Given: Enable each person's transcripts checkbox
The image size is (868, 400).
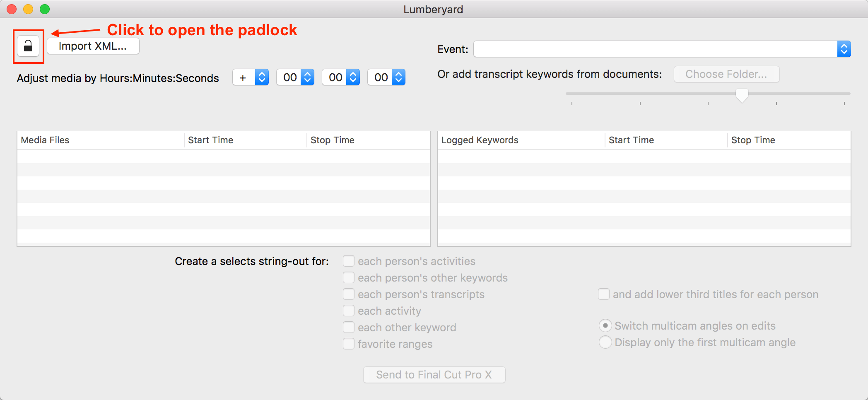Looking at the screenshot, I should [x=349, y=294].
